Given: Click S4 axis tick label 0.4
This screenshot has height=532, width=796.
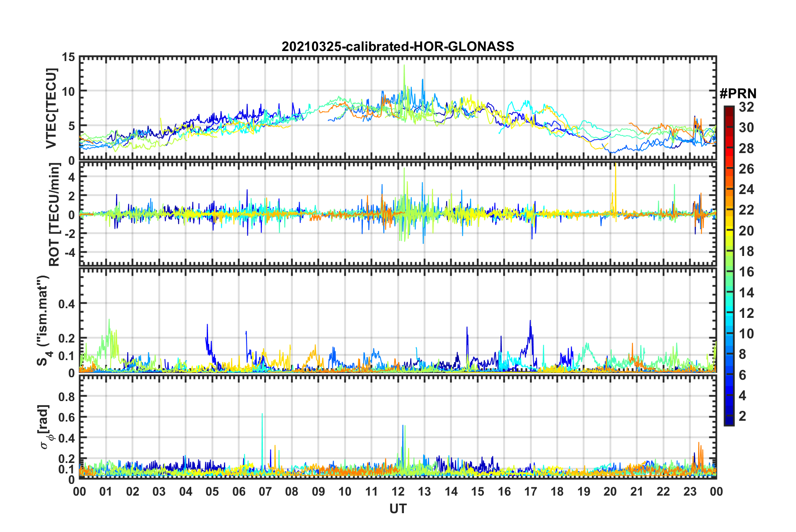Looking at the screenshot, I should coord(67,304).
